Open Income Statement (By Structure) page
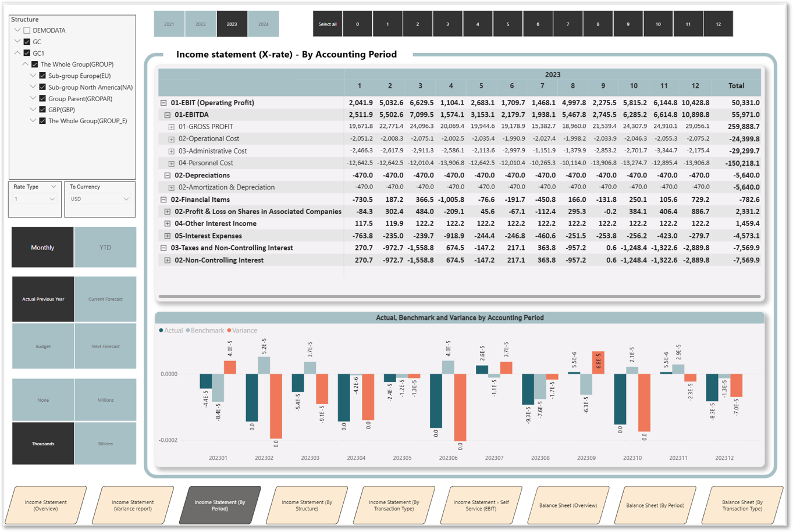The height and width of the screenshot is (532, 793). point(307,505)
